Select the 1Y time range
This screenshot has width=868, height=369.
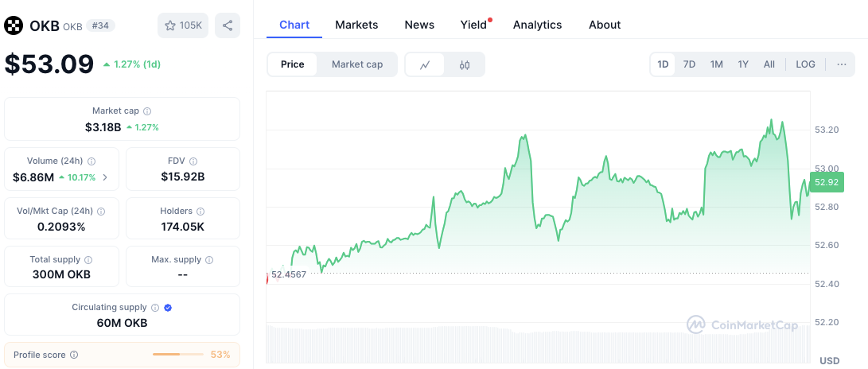(743, 64)
